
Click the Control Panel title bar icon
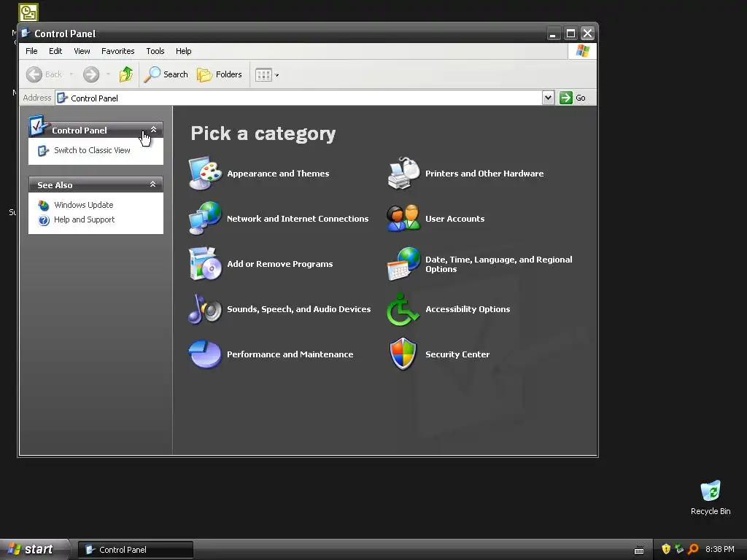(x=26, y=33)
